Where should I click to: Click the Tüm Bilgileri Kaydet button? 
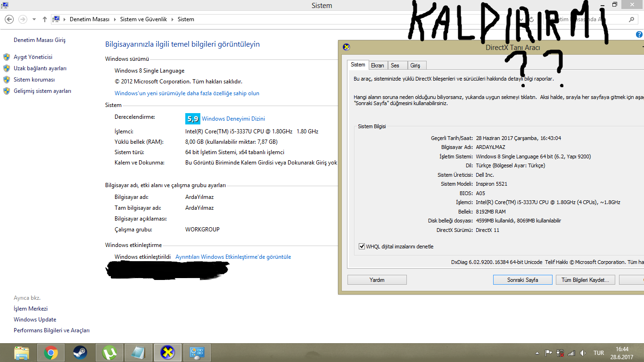tap(585, 280)
